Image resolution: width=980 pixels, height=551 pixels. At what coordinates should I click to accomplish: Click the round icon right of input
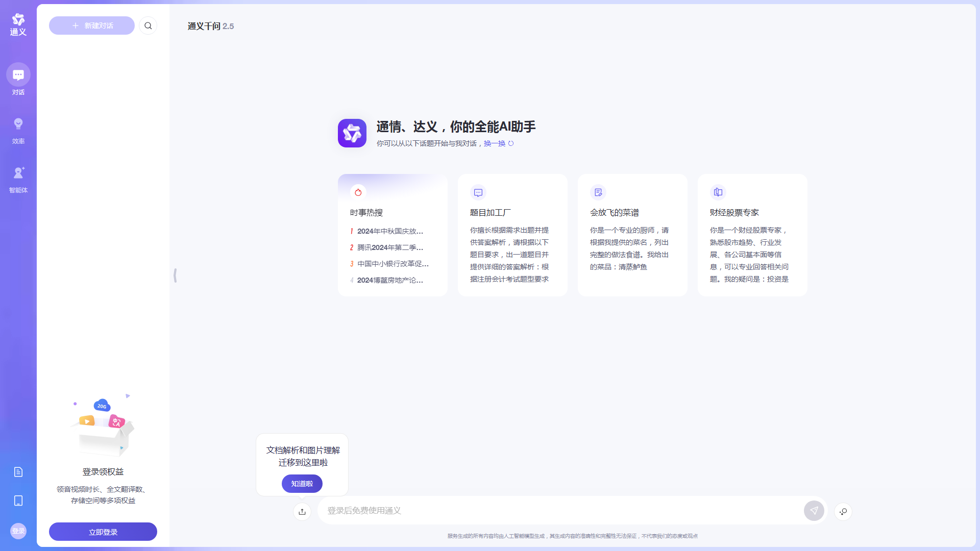[x=843, y=511]
